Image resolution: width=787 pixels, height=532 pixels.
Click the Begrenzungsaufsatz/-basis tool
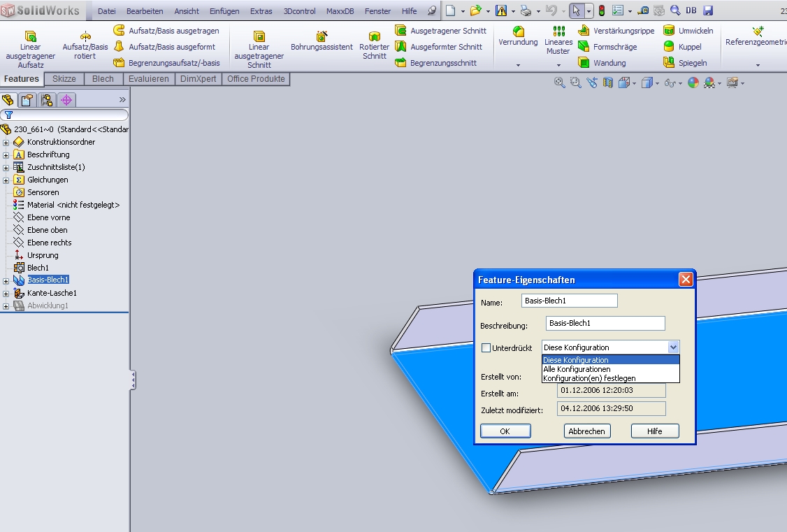166,63
